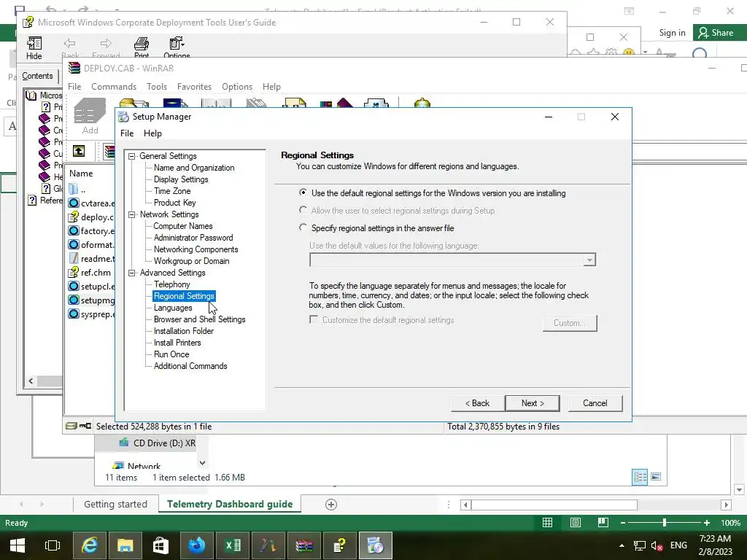Select Administrator Password tree item
The width and height of the screenshot is (747, 560).
(193, 238)
